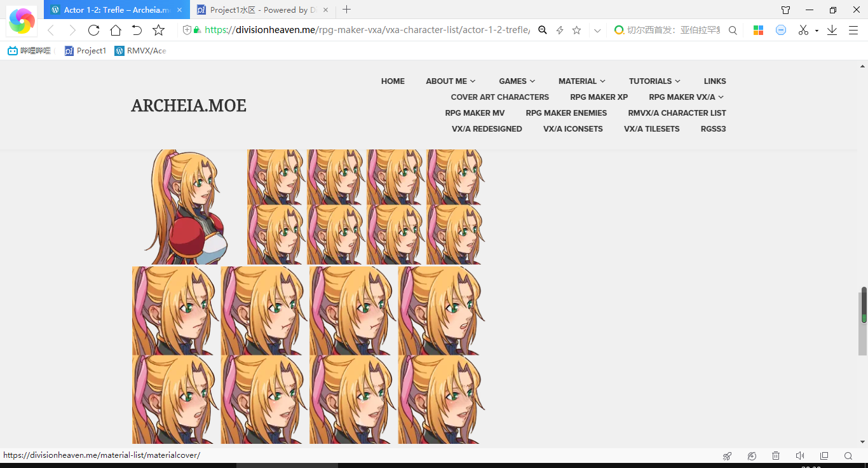Click the overlapping windows icon in status bar
The image size is (868, 468).
[824, 456]
